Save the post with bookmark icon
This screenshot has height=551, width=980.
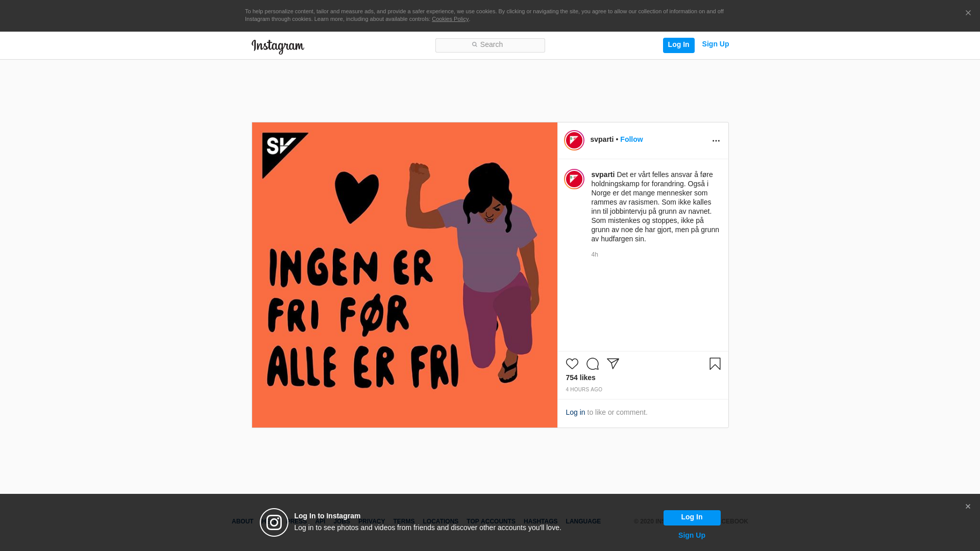pos(715,364)
